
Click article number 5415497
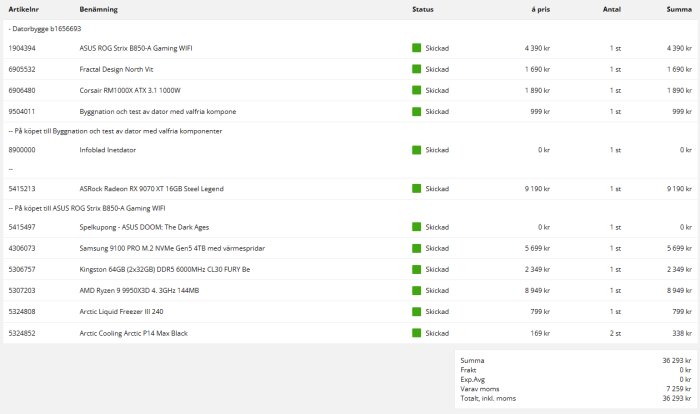(x=22, y=227)
